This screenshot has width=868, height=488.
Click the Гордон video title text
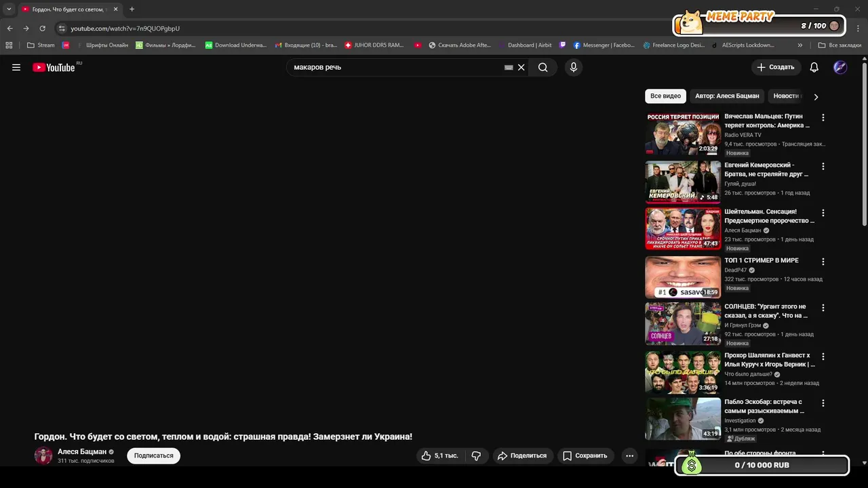(x=223, y=436)
